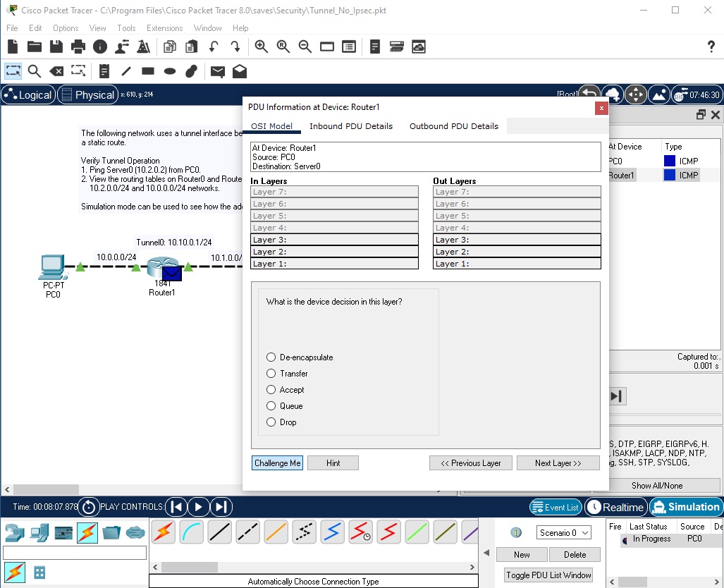The image size is (724, 588).
Task: Zoom out of the workspace
Action: [x=305, y=47]
